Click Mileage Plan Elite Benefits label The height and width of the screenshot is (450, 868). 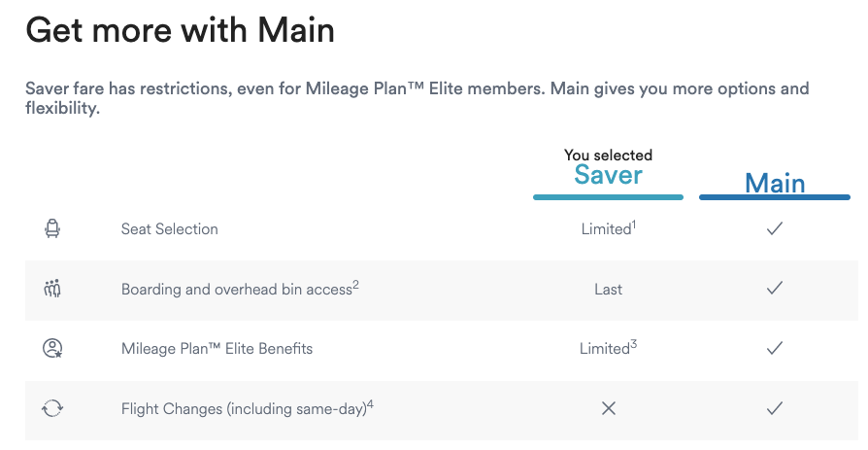pyautogui.click(x=217, y=348)
